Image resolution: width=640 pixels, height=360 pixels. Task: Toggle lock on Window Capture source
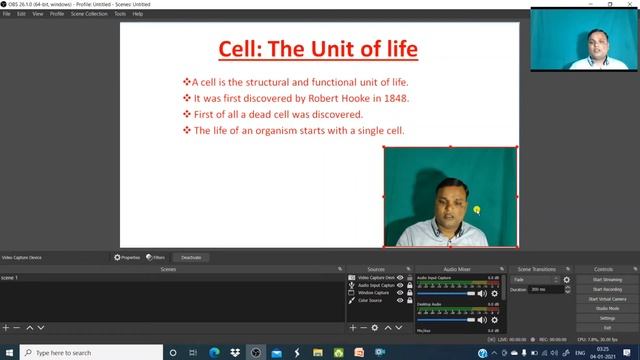pyautogui.click(x=409, y=293)
